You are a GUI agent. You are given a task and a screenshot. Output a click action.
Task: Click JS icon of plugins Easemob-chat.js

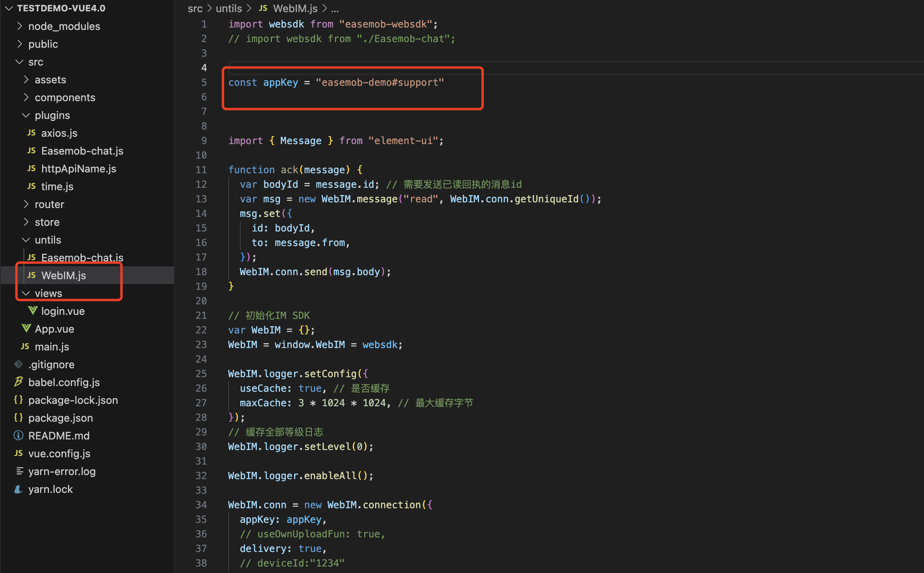click(x=31, y=151)
